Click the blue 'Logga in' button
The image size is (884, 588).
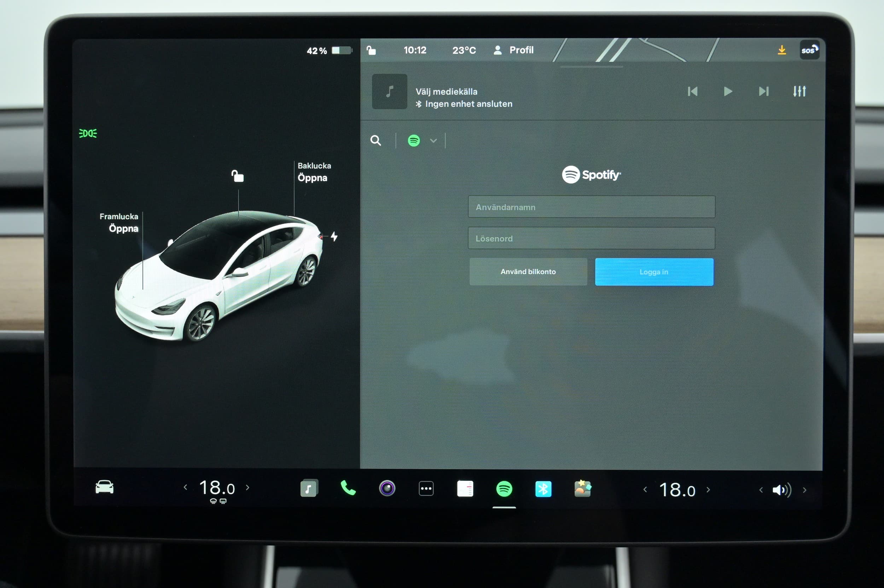point(654,272)
